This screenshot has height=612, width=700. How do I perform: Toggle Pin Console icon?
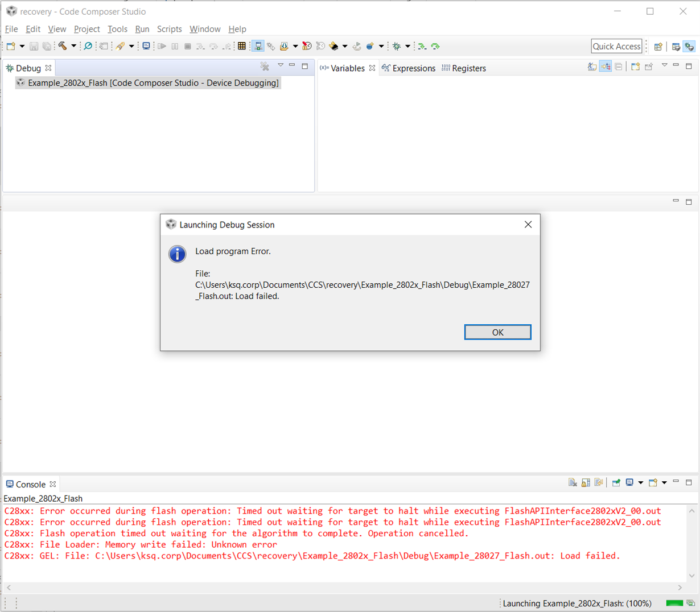(616, 483)
